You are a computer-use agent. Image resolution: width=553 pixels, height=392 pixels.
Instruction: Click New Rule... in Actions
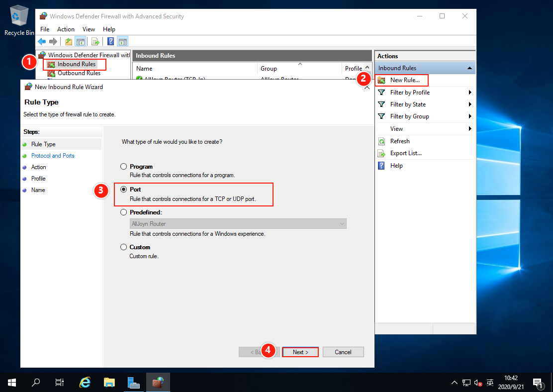pyautogui.click(x=405, y=80)
